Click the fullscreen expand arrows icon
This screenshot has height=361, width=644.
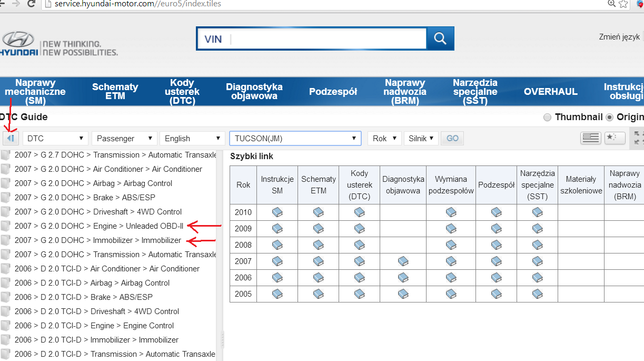639,138
